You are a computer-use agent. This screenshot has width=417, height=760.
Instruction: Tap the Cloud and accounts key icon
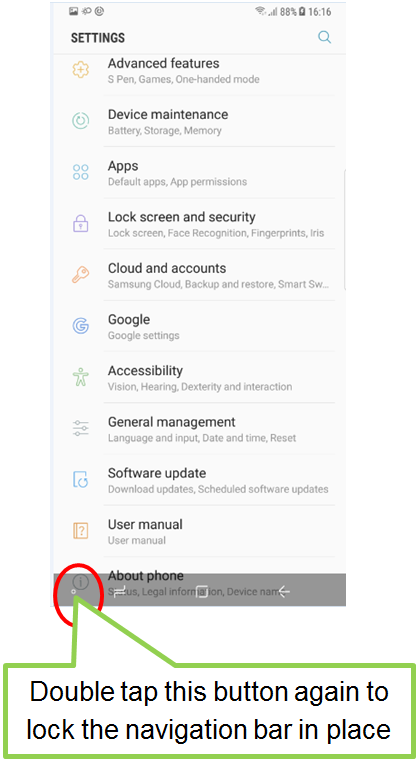click(x=80, y=274)
